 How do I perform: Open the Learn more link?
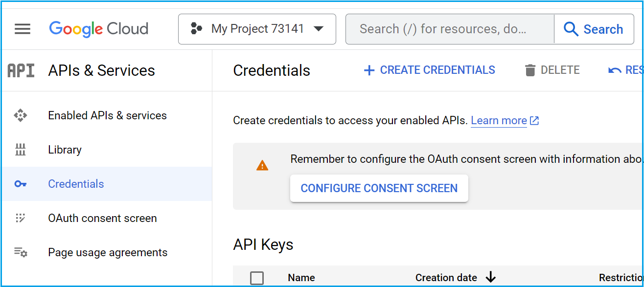point(499,121)
